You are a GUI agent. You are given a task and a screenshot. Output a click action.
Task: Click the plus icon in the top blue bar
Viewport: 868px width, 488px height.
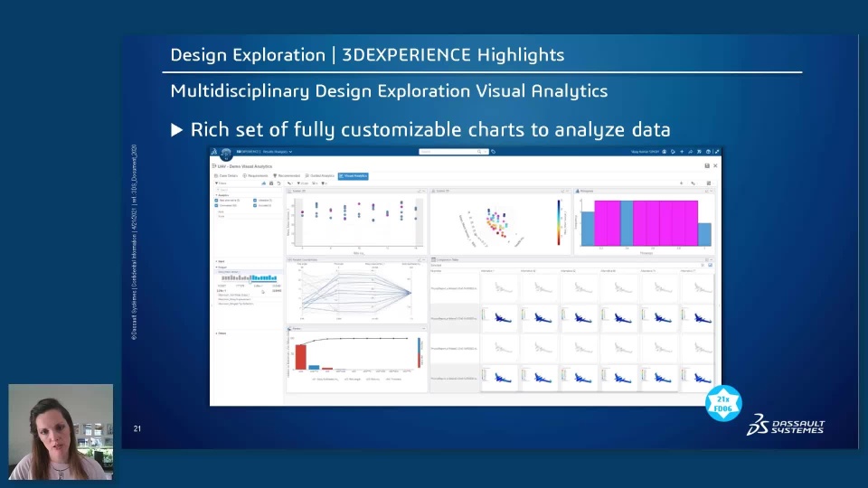pyautogui.click(x=682, y=152)
